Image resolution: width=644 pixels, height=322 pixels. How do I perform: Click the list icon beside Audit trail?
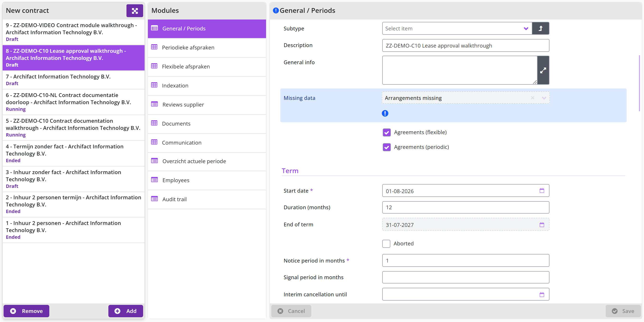point(155,199)
